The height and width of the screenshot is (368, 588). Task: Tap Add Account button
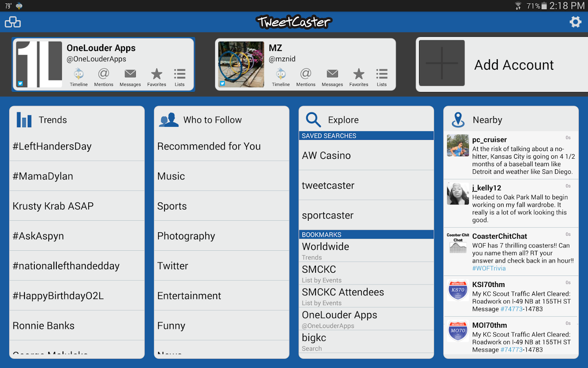[502, 65]
